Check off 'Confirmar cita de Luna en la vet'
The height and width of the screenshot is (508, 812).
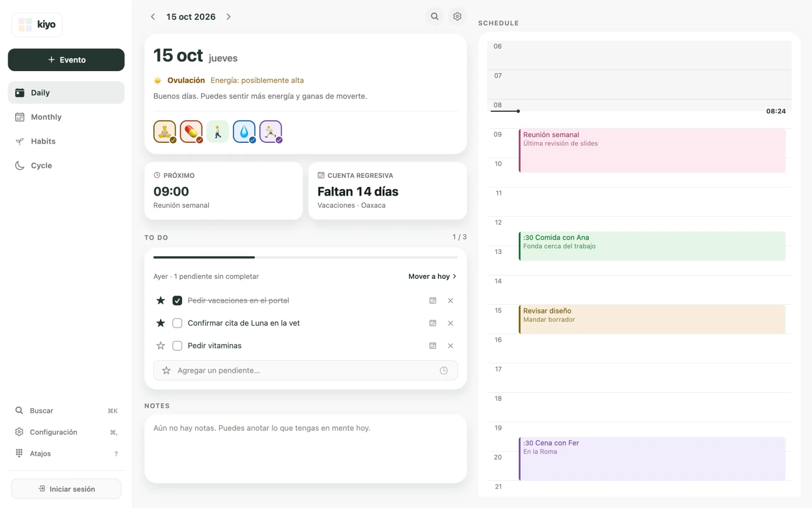[177, 323]
